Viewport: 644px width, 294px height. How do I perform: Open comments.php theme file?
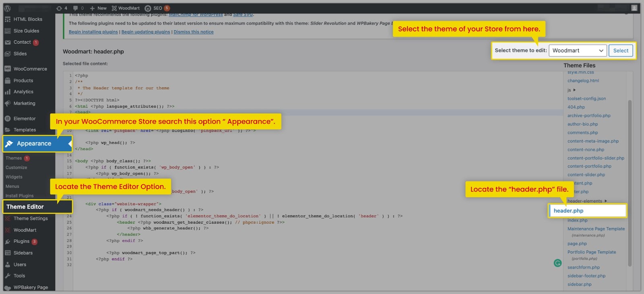tap(582, 133)
